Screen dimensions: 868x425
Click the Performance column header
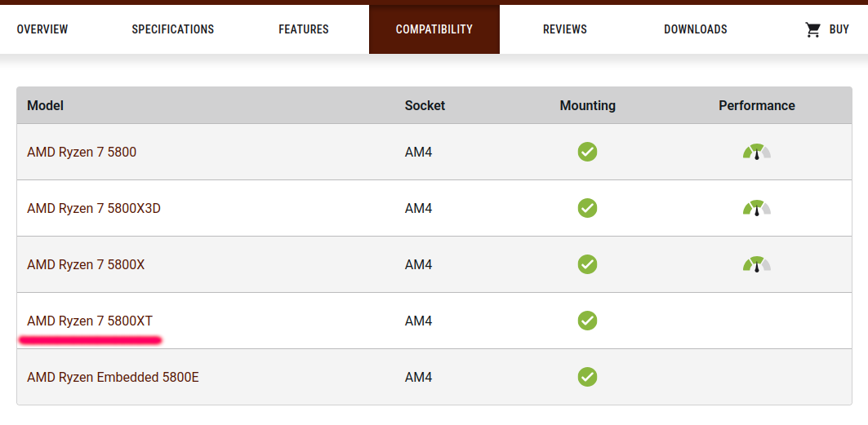pos(757,105)
